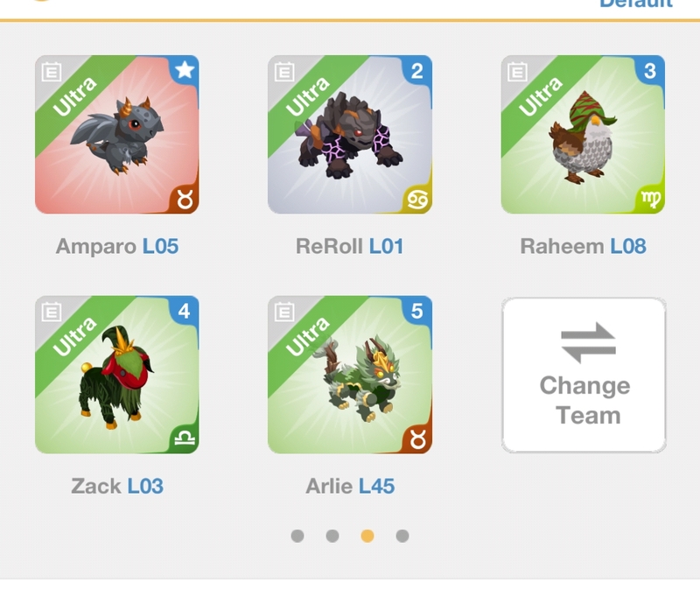Tap Libra zodiac icon on Zack card
This screenshot has height=597, width=700.
[x=185, y=439]
